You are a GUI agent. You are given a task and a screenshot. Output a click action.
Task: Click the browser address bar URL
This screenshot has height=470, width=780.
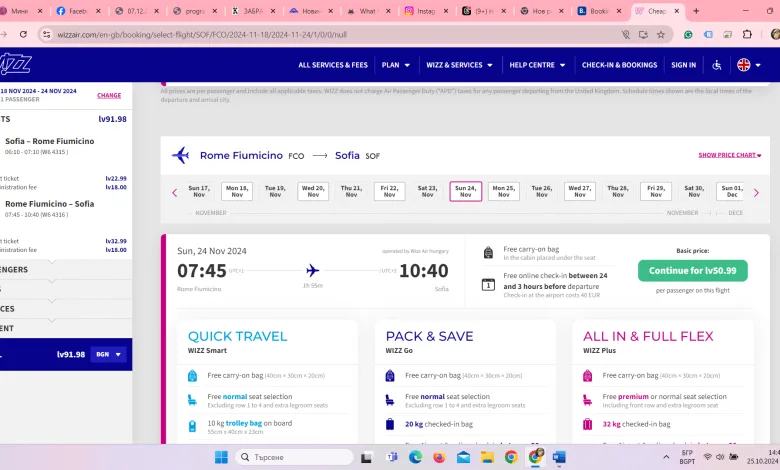click(x=202, y=34)
